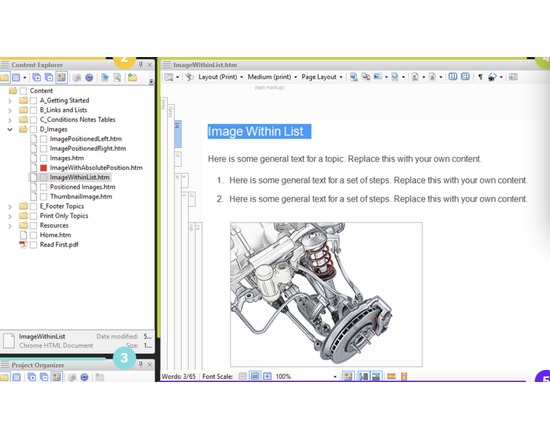Click the blue tag icon in Content Explorer toolbar
The height and width of the screenshot is (440, 550).
(x=105, y=78)
